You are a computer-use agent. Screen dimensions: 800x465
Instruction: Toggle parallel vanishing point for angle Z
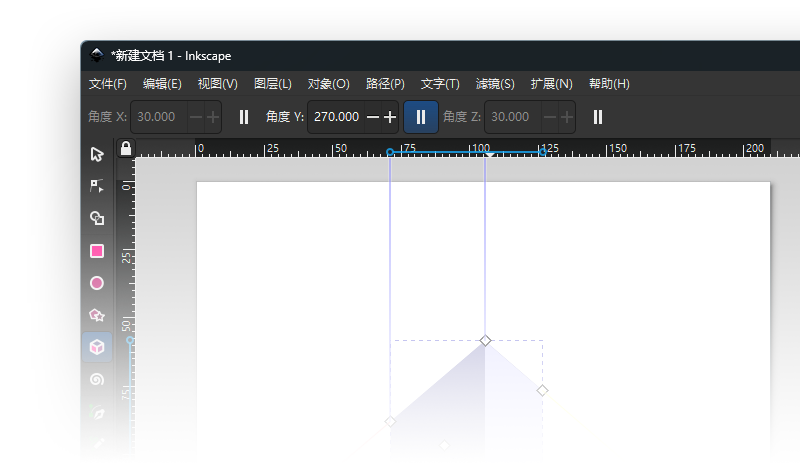(x=598, y=117)
